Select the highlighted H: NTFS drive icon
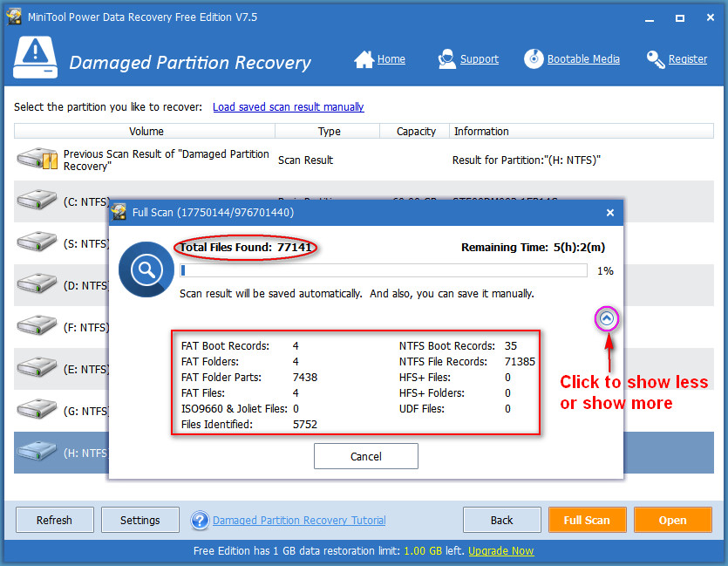The image size is (728, 566). [x=37, y=451]
